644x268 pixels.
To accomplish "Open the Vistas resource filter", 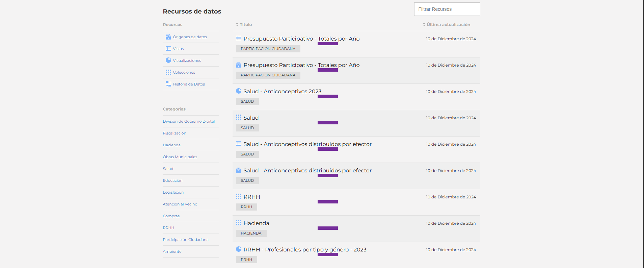I will tap(179, 49).
